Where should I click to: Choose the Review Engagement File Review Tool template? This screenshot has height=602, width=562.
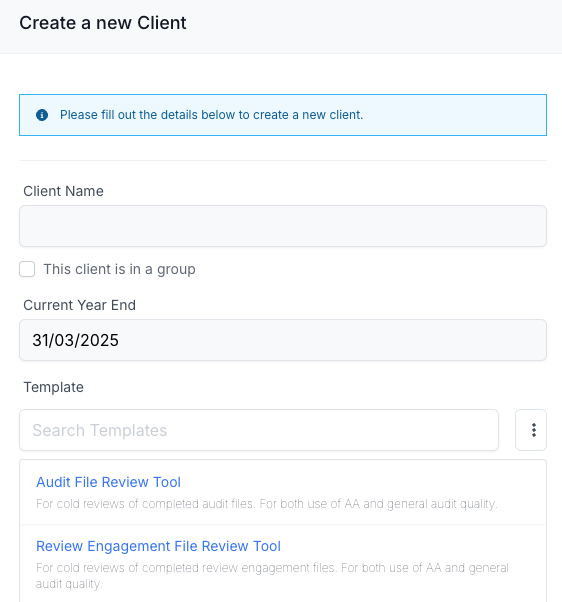[159, 546]
